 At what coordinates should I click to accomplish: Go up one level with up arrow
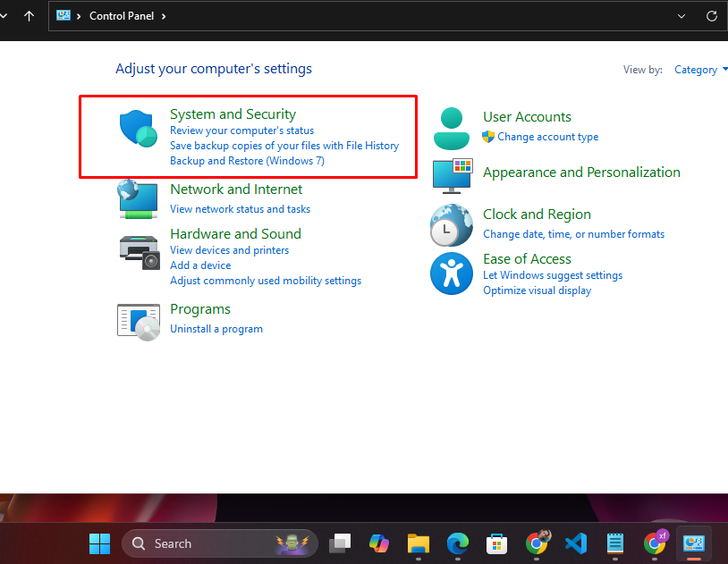click(x=30, y=16)
